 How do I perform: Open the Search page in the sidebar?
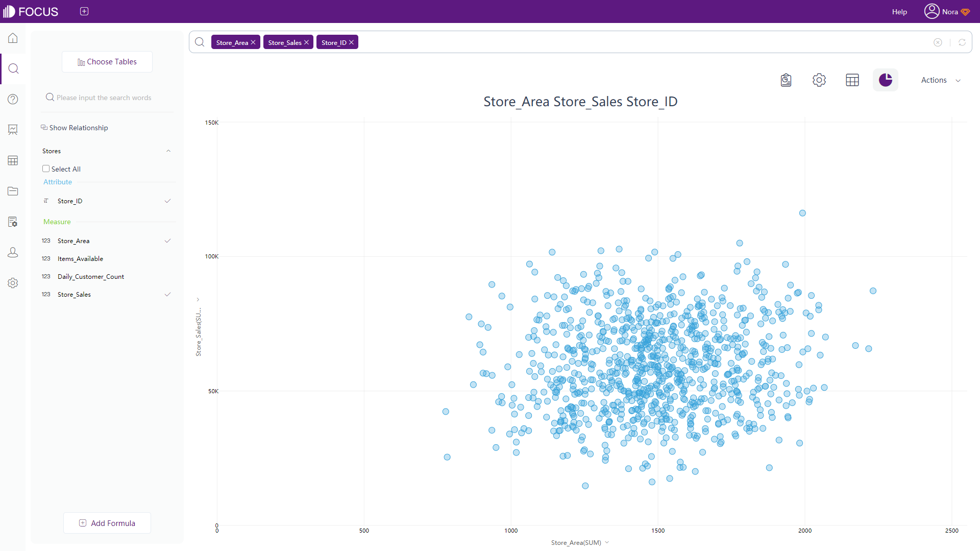[13, 68]
